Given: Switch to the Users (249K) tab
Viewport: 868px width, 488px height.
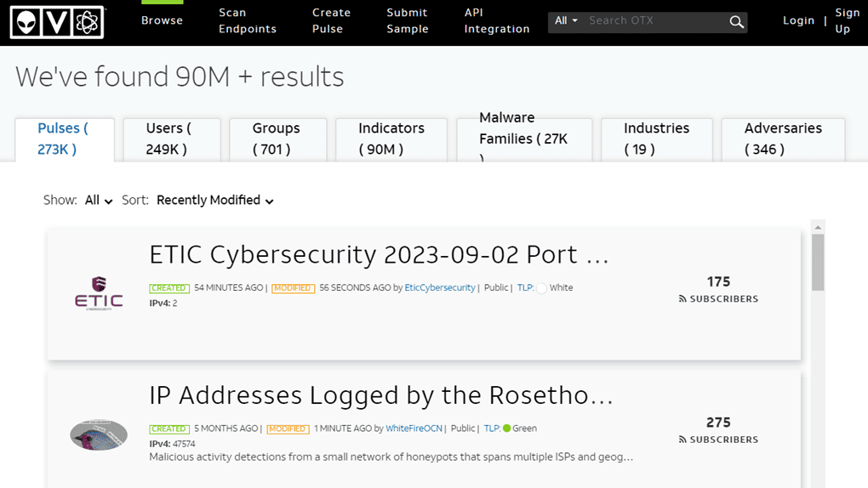Looking at the screenshot, I should point(172,139).
